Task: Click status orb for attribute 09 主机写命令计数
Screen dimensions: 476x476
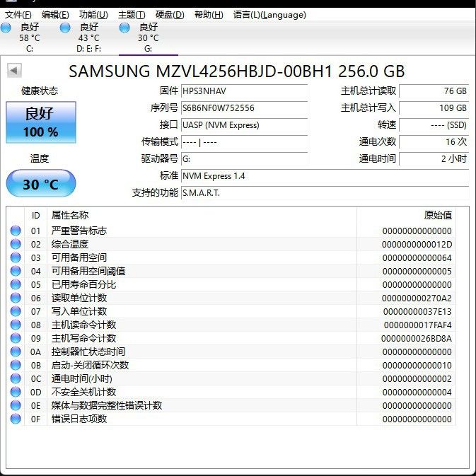Action: click(x=16, y=339)
